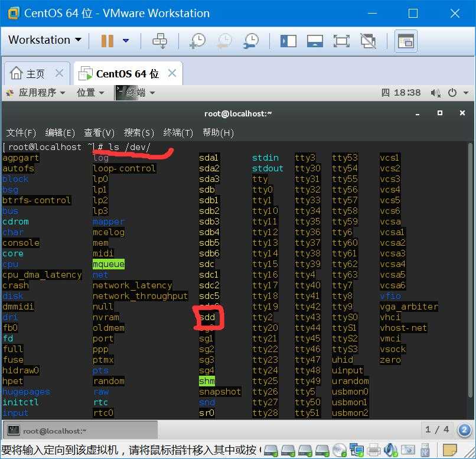The width and height of the screenshot is (476, 459).
Task: Open the message log note icon
Action: click(450, 450)
